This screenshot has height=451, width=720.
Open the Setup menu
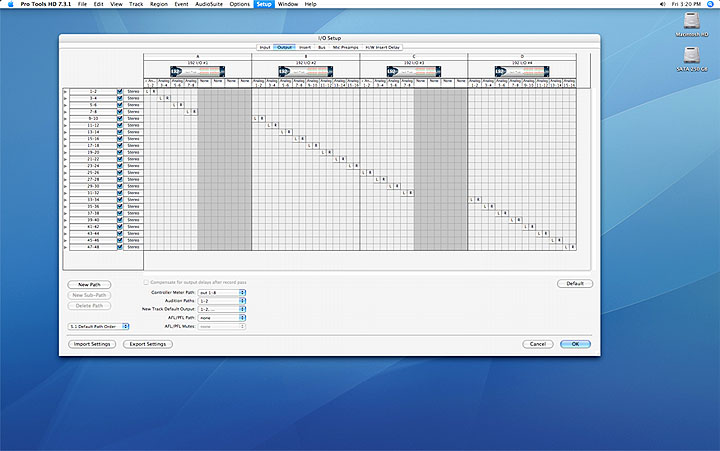click(264, 4)
